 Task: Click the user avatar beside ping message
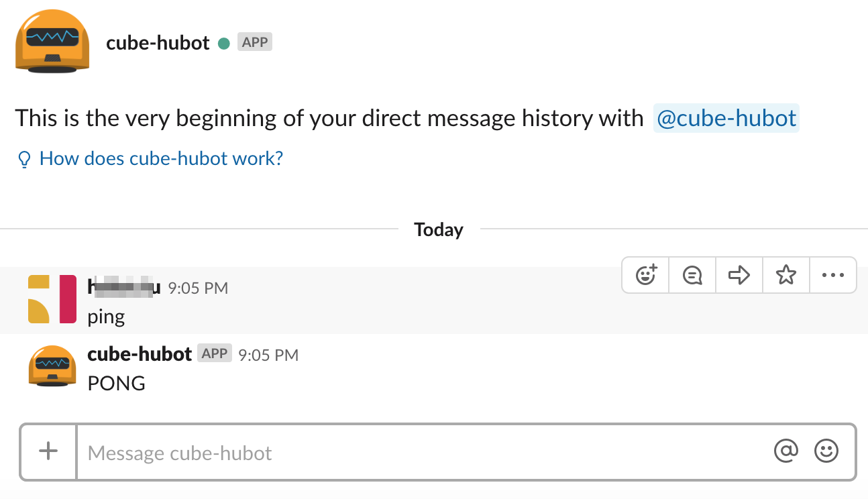pyautogui.click(x=52, y=299)
